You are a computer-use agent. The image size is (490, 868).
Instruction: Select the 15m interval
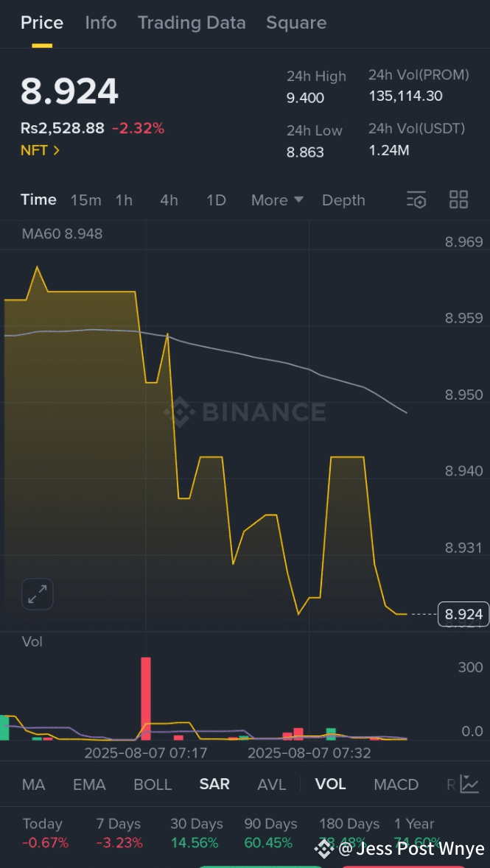point(85,200)
